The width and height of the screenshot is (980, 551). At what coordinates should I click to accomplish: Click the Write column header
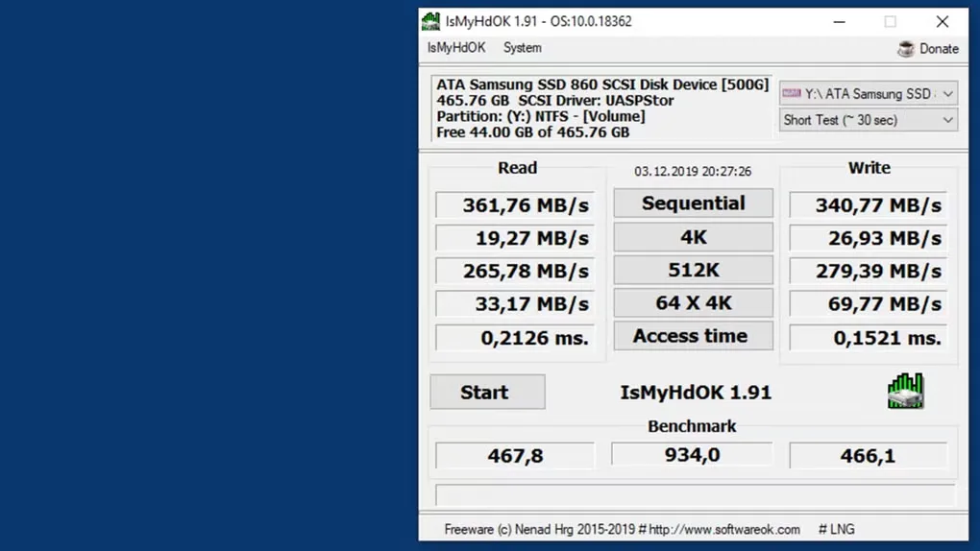[869, 167]
